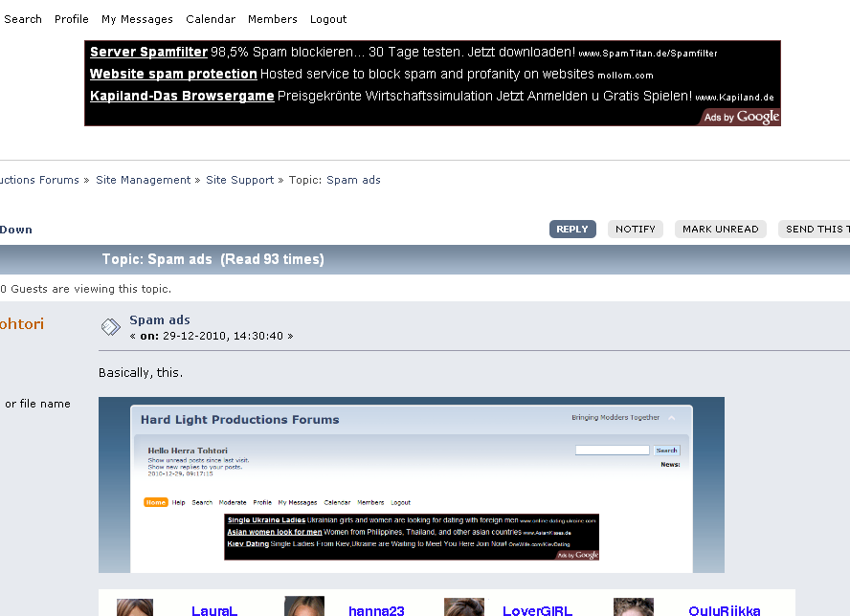Open the hanna23 profile link

click(376, 610)
